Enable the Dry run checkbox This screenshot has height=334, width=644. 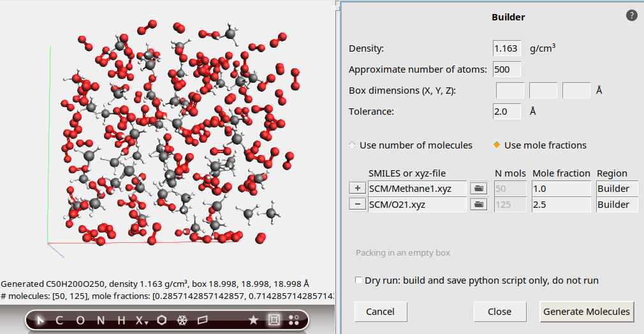pyautogui.click(x=359, y=280)
